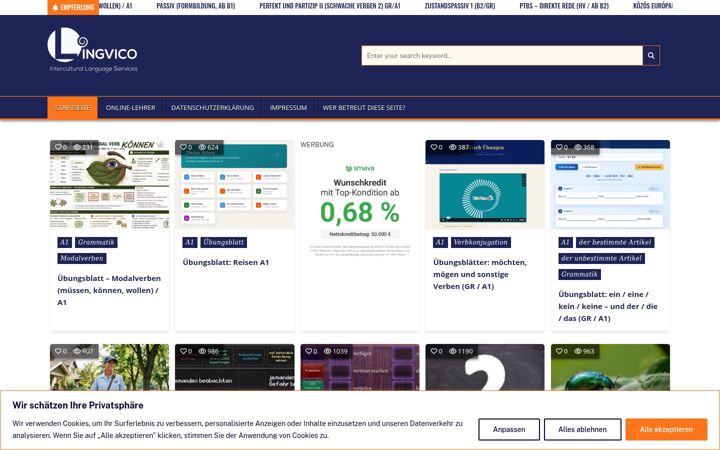Select the Übungsblatt tag on Reisen card

tap(224, 242)
